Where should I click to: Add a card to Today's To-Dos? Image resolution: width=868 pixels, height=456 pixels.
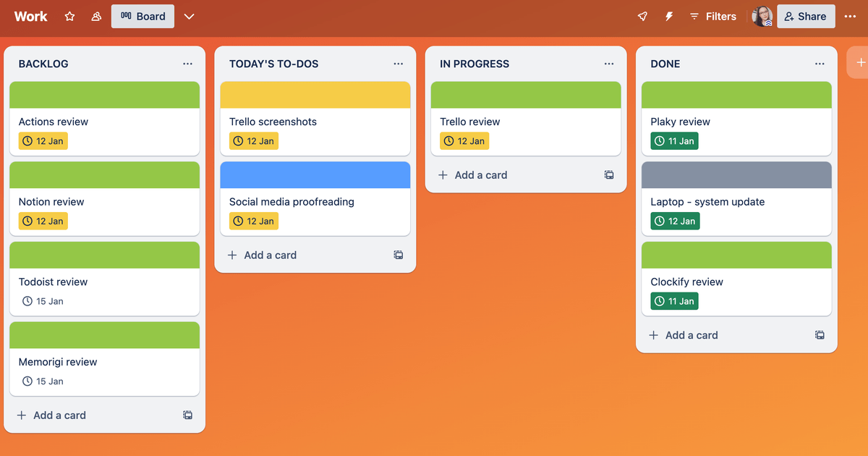pyautogui.click(x=263, y=255)
